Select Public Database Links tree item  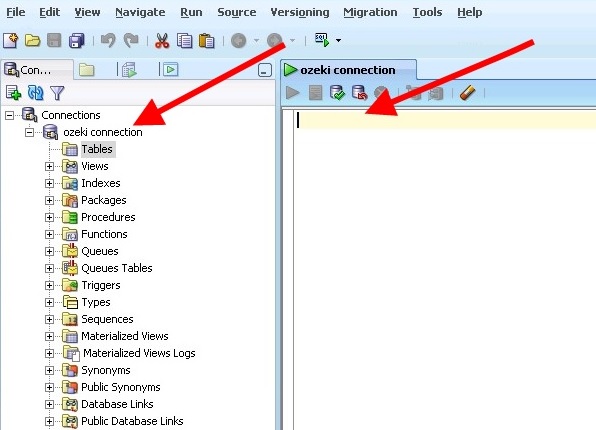(132, 421)
